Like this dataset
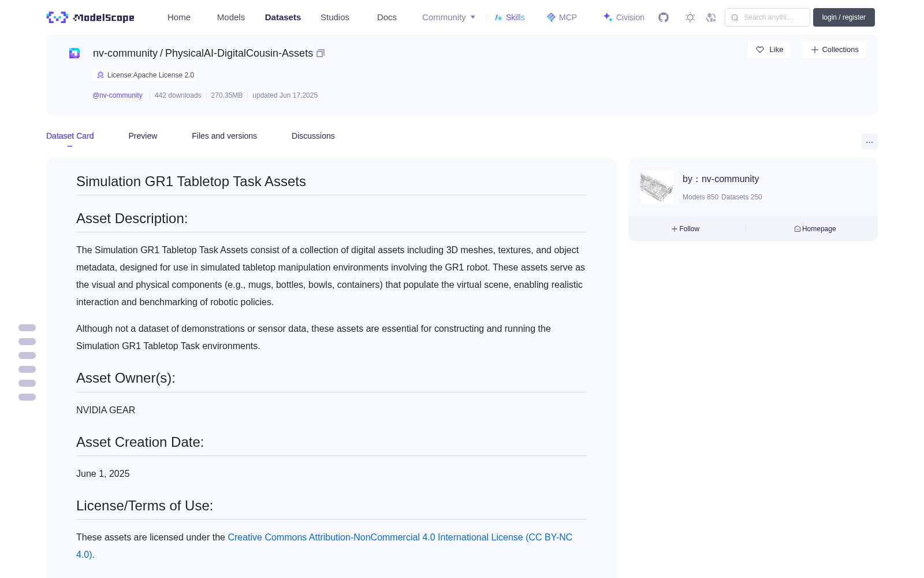Image resolution: width=924 pixels, height=578 pixels. pos(769,50)
